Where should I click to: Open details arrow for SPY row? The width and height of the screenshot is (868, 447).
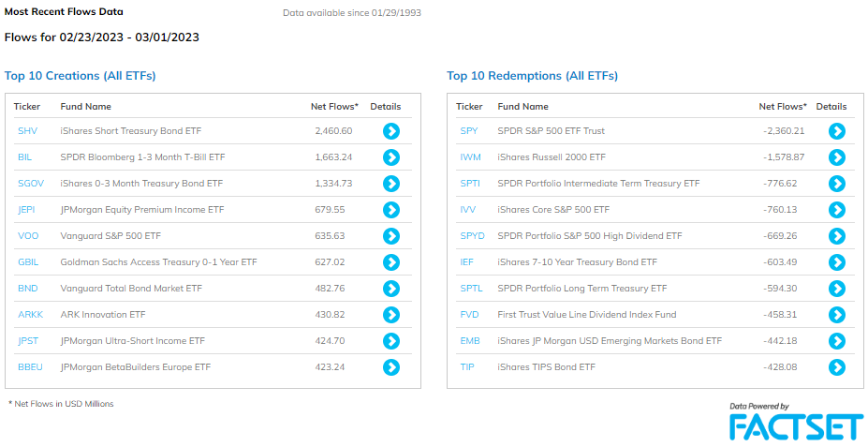click(836, 131)
